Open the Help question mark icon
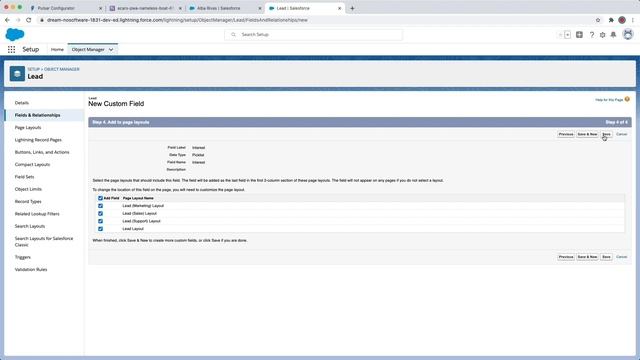The image size is (640, 360). [x=592, y=35]
